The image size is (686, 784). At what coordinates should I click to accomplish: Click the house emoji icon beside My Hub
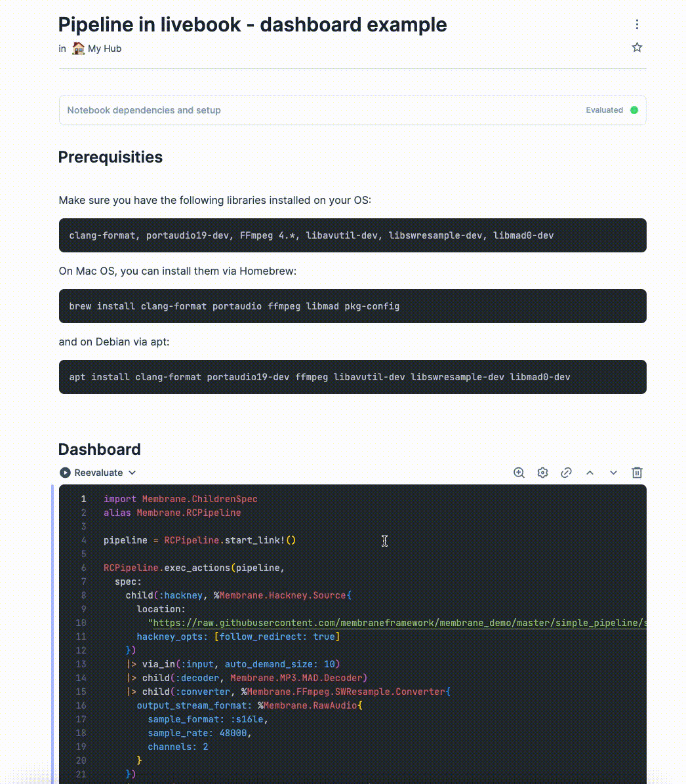click(x=78, y=49)
